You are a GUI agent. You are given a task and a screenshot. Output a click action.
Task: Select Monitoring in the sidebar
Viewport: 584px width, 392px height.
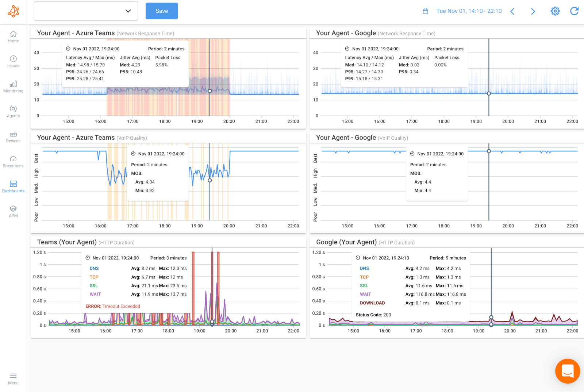click(13, 86)
